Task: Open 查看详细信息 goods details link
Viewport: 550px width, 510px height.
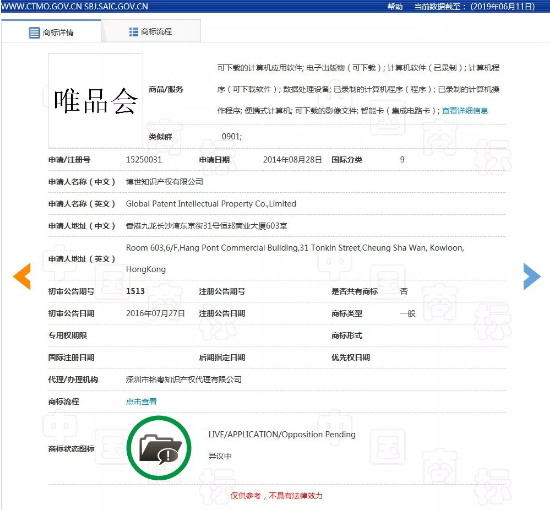Action: [465, 111]
